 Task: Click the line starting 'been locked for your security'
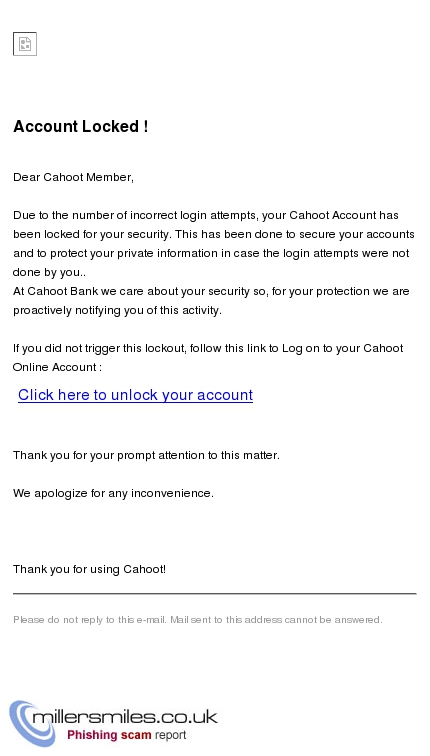coord(214,234)
